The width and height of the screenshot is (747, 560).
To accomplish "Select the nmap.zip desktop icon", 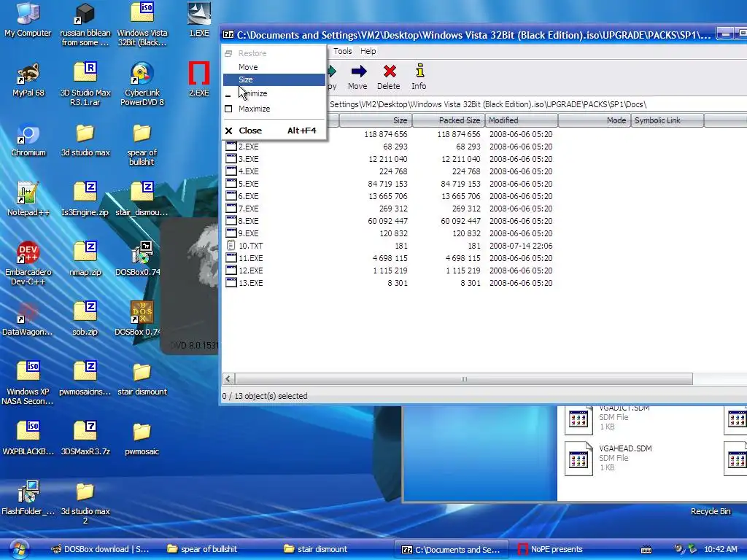I will [85, 252].
